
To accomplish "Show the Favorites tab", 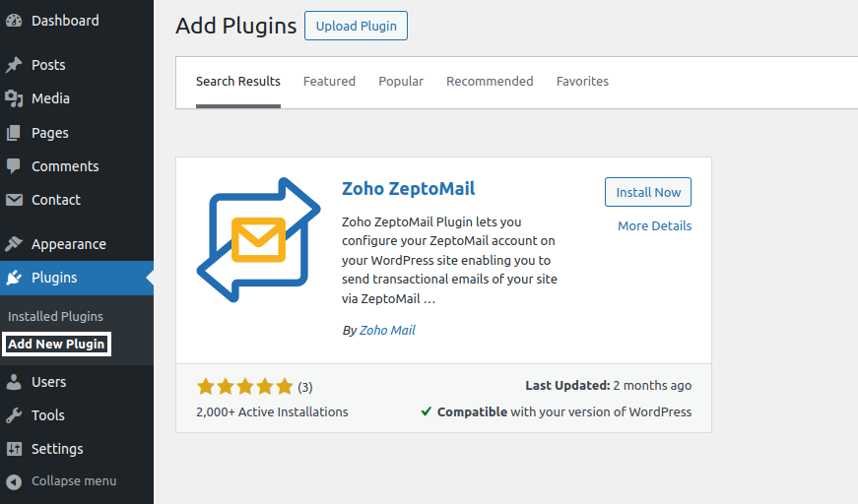I will [582, 82].
